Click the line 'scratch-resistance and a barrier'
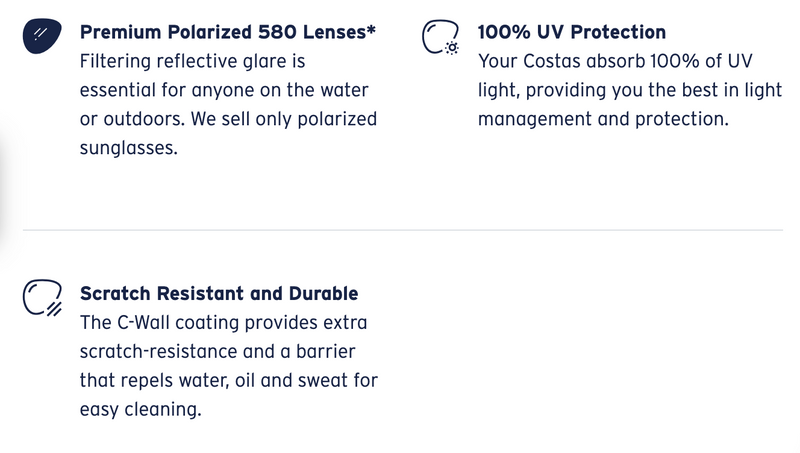The width and height of the screenshot is (800, 453). pos(217,351)
